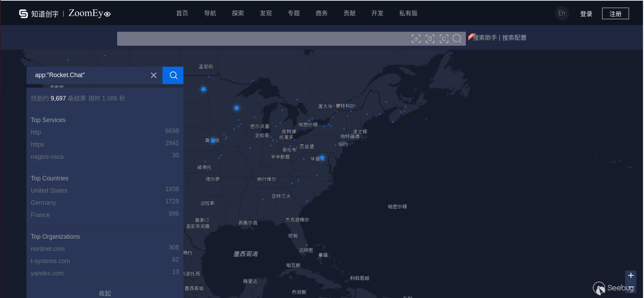Clear the app:"Rocket.Chat" query with X icon
644x298 pixels.
click(153, 75)
